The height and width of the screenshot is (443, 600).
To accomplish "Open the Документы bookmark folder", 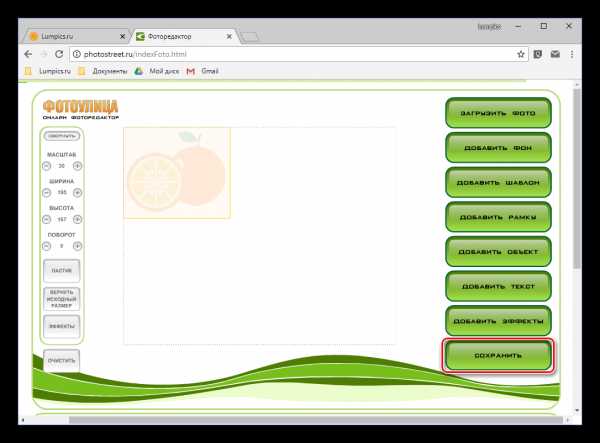I will (102, 71).
